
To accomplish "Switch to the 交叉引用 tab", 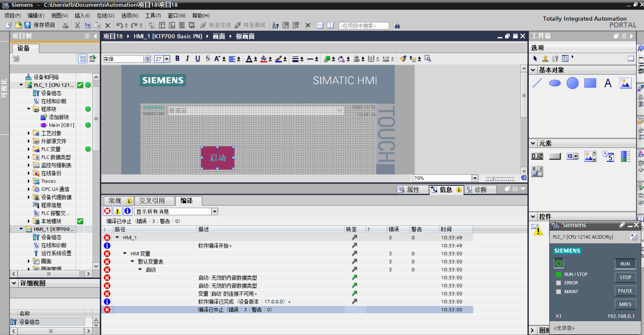I will [x=152, y=201].
